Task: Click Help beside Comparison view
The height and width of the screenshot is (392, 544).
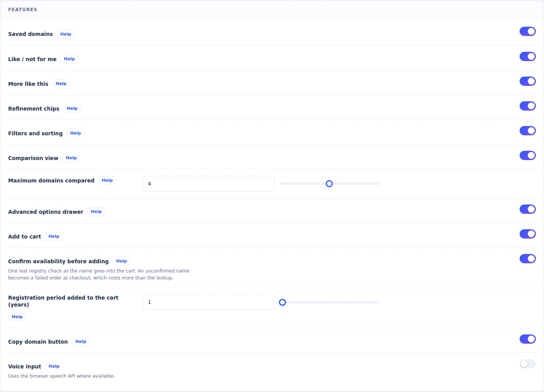Action: tap(71, 158)
